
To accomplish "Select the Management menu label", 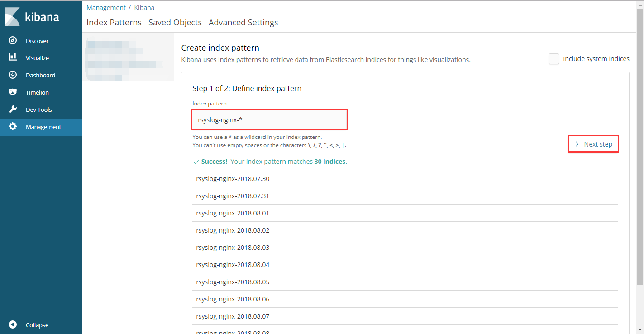I will tap(43, 127).
